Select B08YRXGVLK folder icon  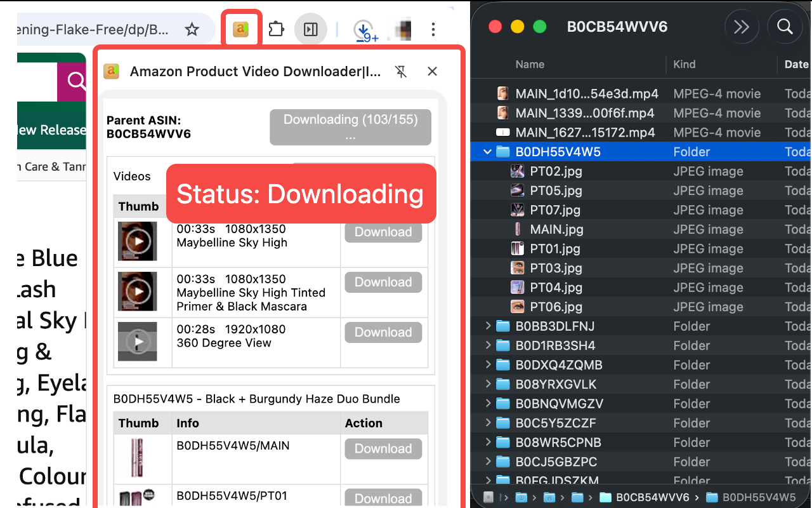point(503,384)
